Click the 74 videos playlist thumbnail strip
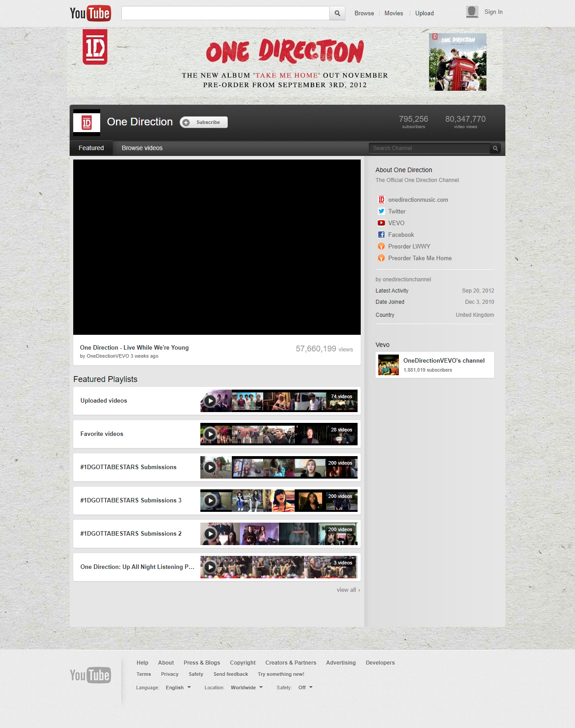This screenshot has height=728, width=575. point(279,401)
